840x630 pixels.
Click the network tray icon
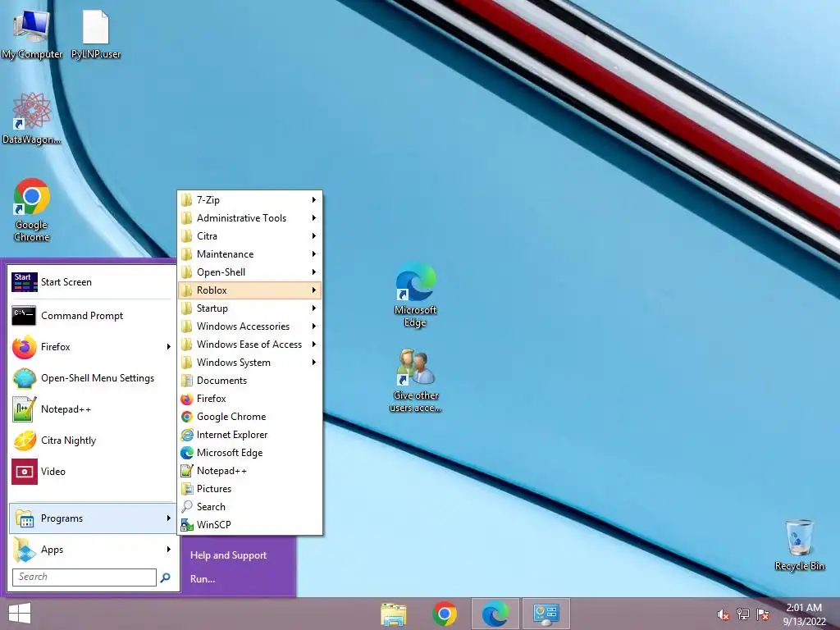743,614
